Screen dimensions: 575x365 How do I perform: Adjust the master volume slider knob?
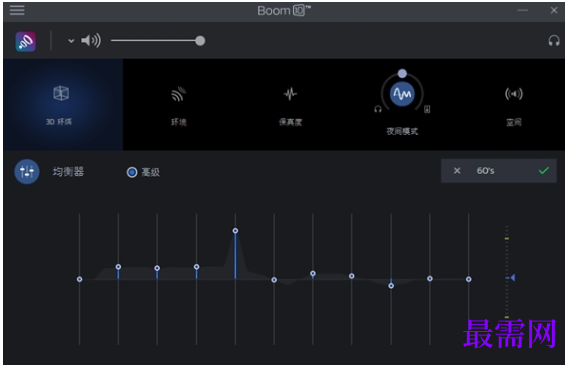[200, 40]
